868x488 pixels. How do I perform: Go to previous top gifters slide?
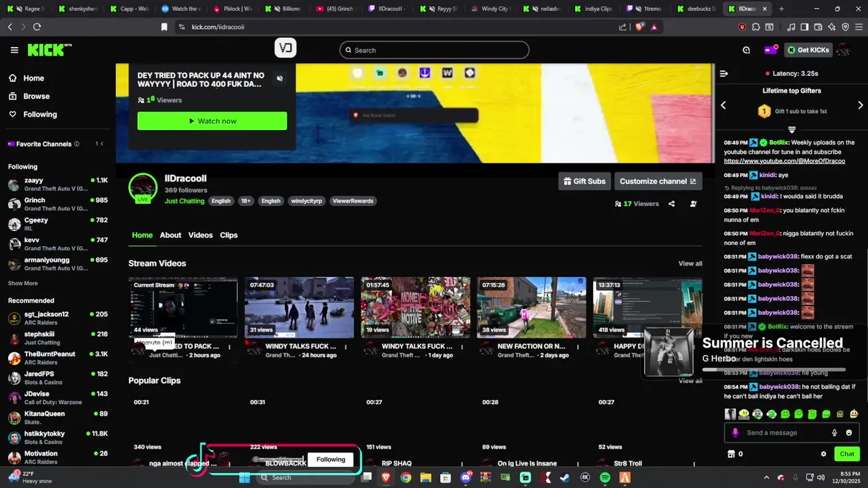click(723, 105)
